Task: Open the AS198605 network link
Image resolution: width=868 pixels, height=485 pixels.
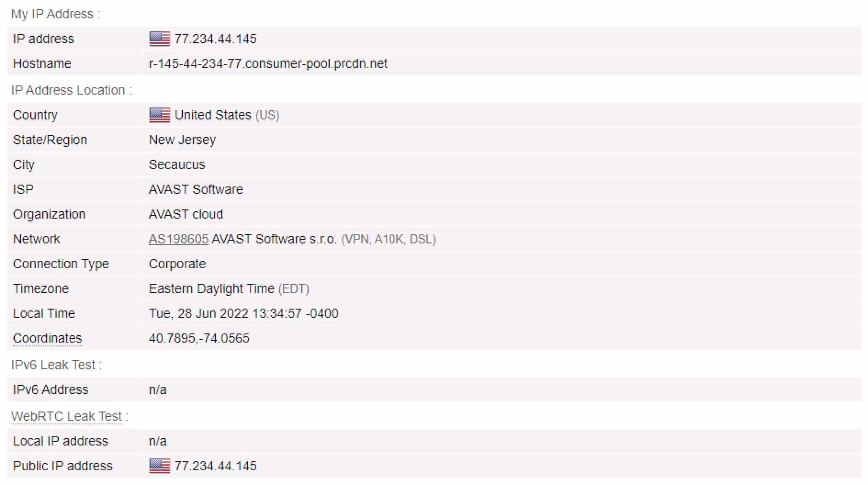Action: pyautogui.click(x=179, y=239)
